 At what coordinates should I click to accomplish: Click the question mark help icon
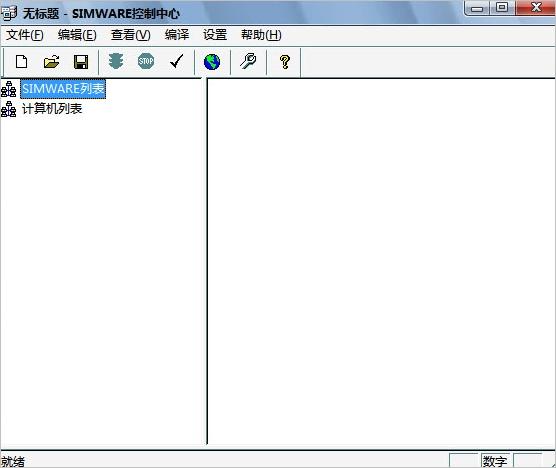coord(285,62)
